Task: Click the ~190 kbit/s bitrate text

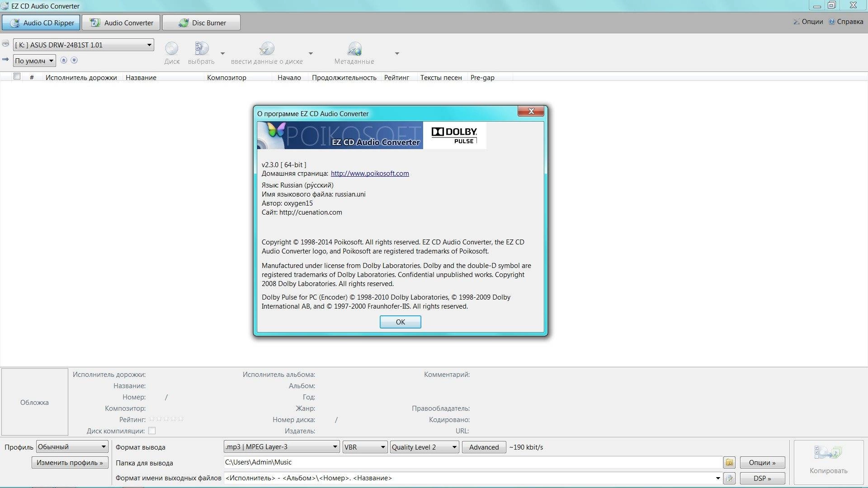Action: [526, 447]
